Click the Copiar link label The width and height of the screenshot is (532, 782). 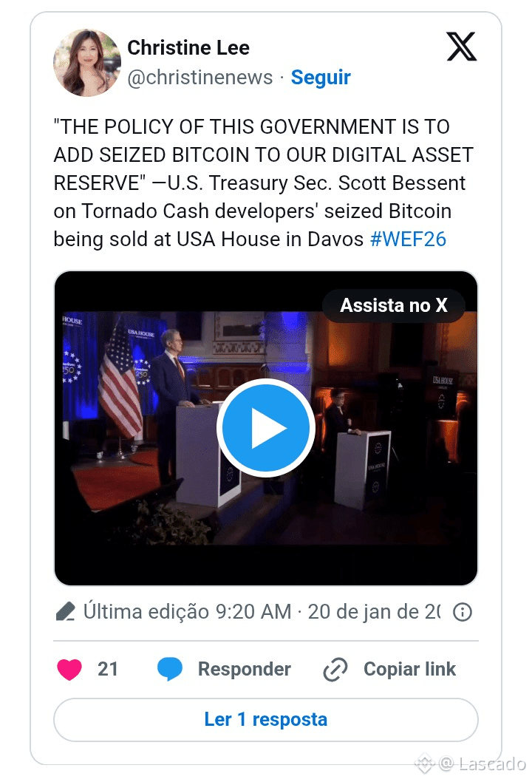pos(409,670)
